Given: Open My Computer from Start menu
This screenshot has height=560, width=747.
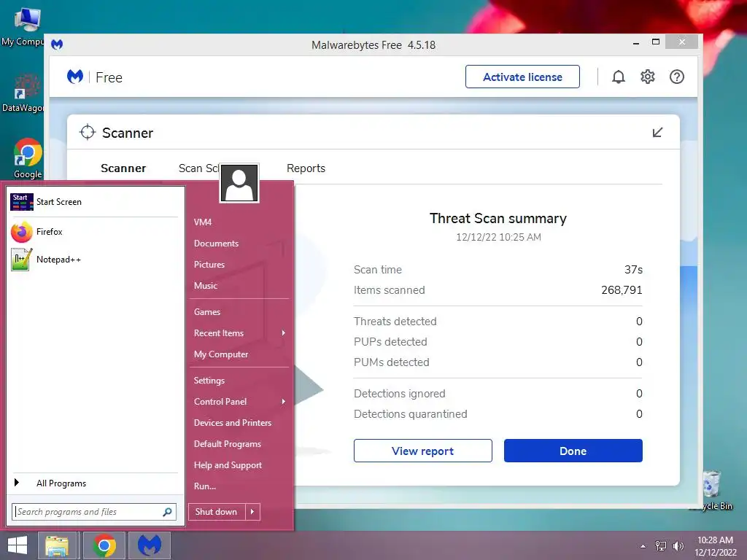Looking at the screenshot, I should point(221,354).
